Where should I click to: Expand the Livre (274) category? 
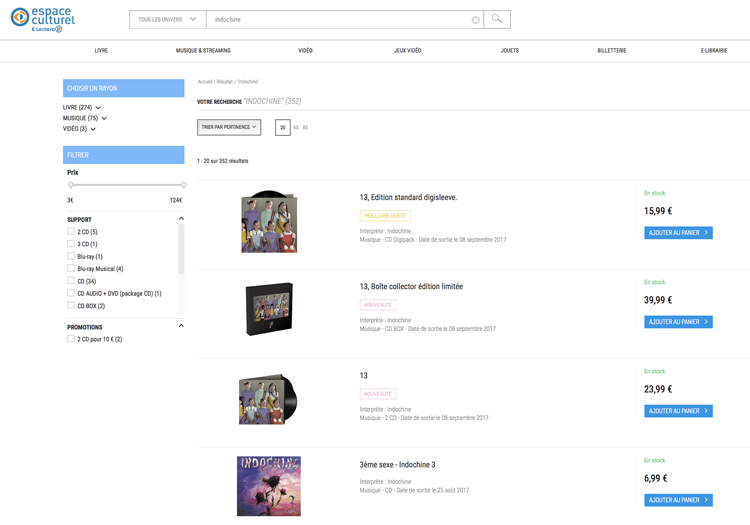pyautogui.click(x=82, y=108)
